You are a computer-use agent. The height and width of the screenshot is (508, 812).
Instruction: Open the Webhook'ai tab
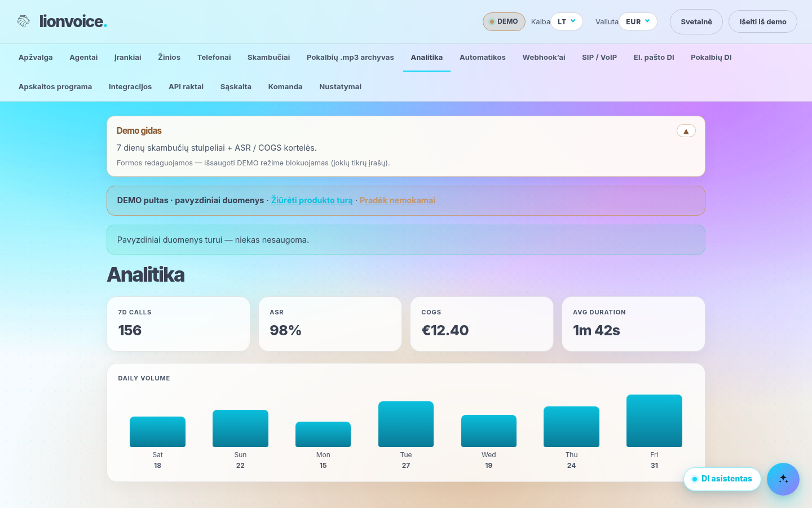[544, 57]
